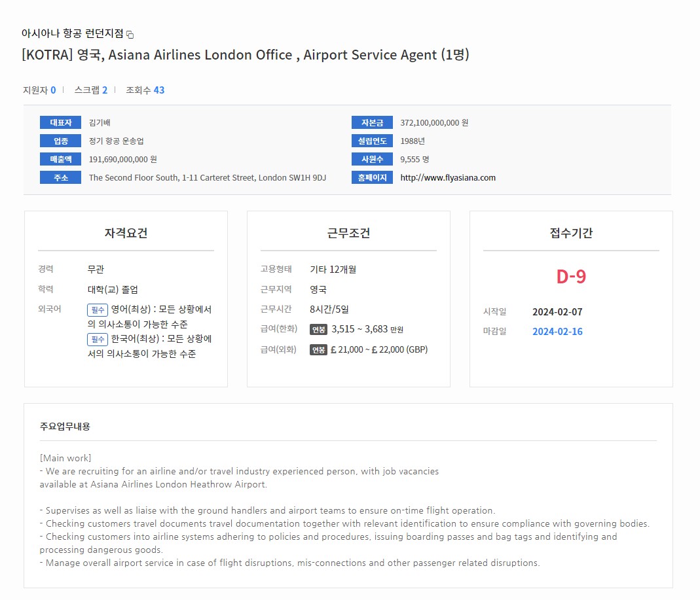Click the 업종 label badge
This screenshot has height=600, width=700.
[x=60, y=141]
